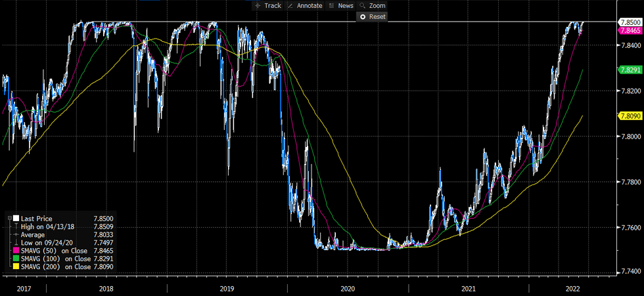Click the Low on 09/24/20 marker icon
This screenshot has height=296, width=644.
point(16,242)
